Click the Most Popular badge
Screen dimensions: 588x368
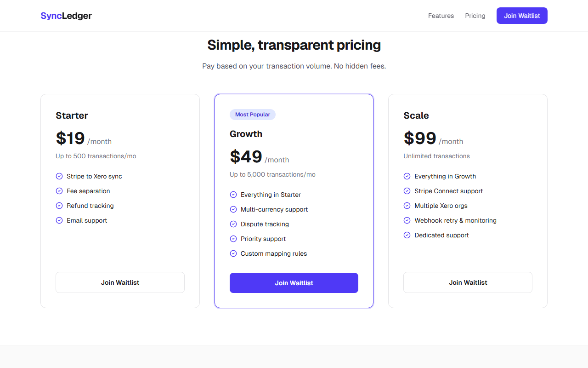[x=253, y=115]
